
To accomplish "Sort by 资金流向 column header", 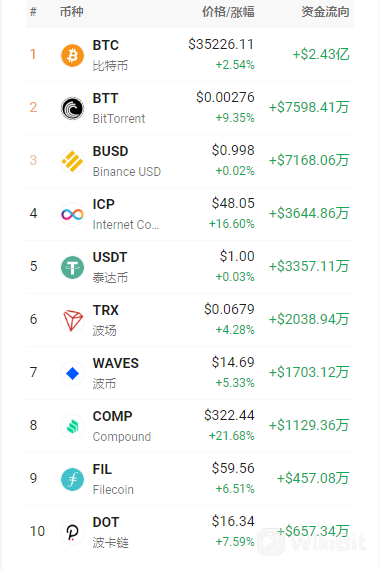I will pos(325,12).
